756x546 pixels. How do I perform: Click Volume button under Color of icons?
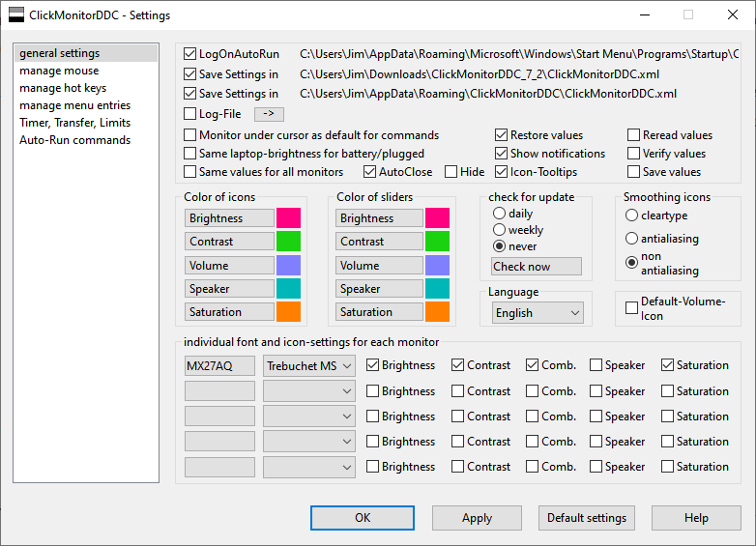pos(229,265)
